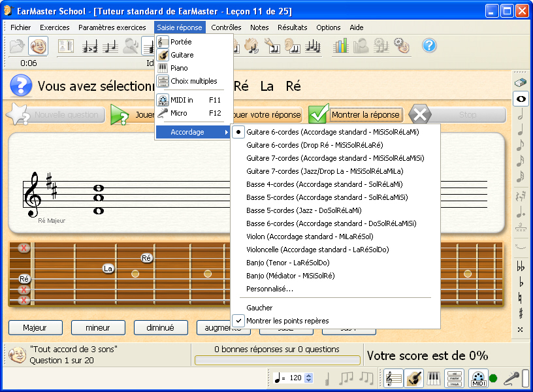Choose the mineur chord button
The width and height of the screenshot is (533, 392).
point(98,328)
